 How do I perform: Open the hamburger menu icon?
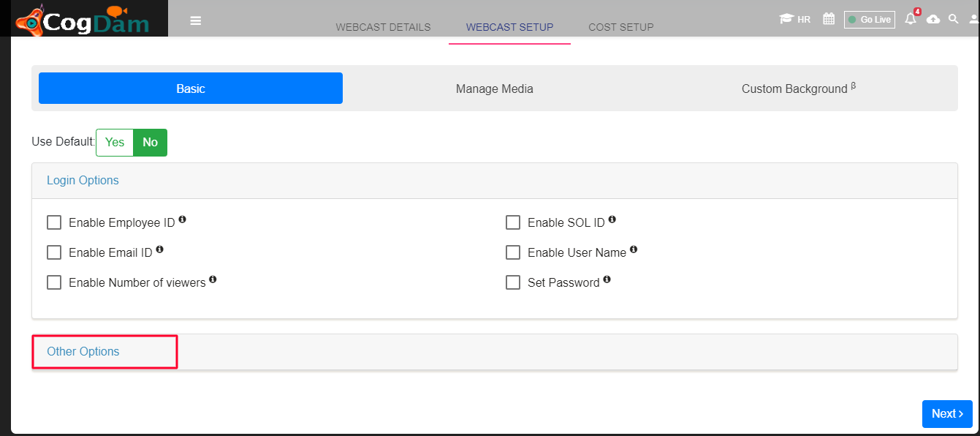[x=195, y=20]
